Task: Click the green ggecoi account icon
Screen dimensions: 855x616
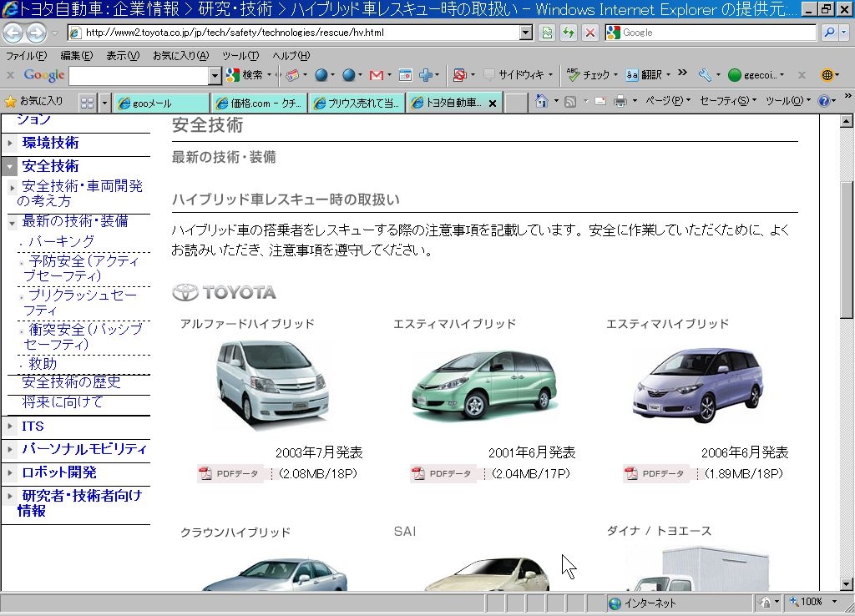Action: pos(735,75)
